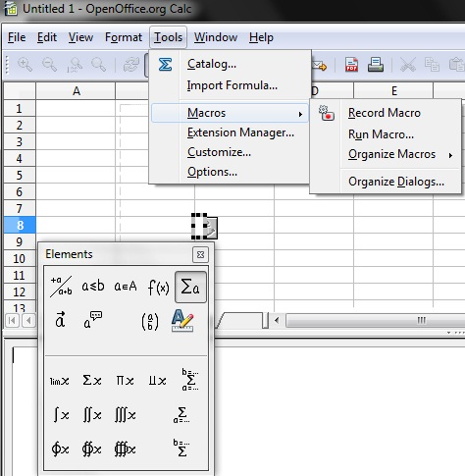Choose Record Macro
Viewport: 465px width, 476px height.
(385, 113)
